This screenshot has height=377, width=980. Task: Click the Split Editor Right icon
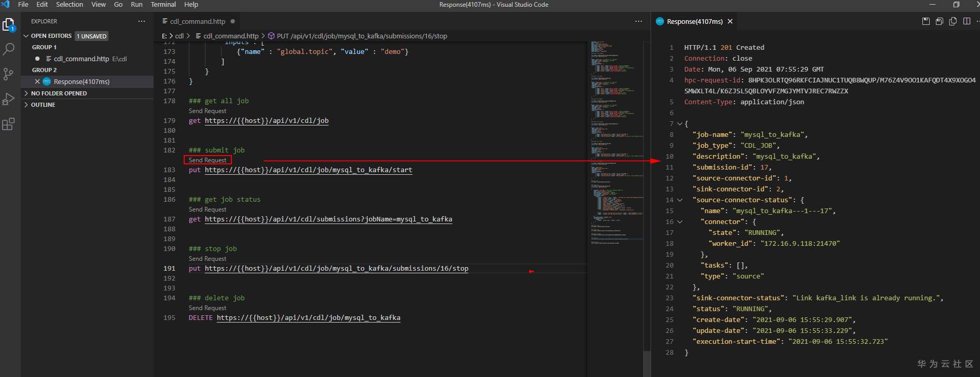pyautogui.click(x=967, y=21)
